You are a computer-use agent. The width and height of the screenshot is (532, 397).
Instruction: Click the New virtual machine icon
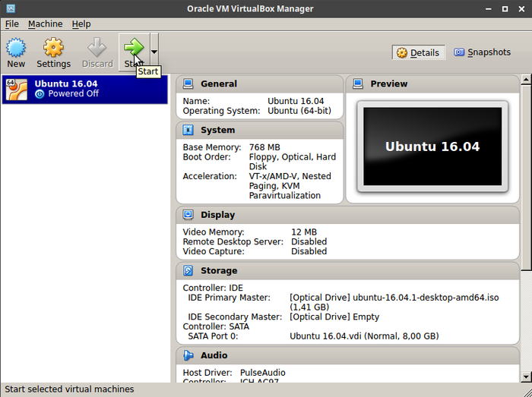[16, 48]
